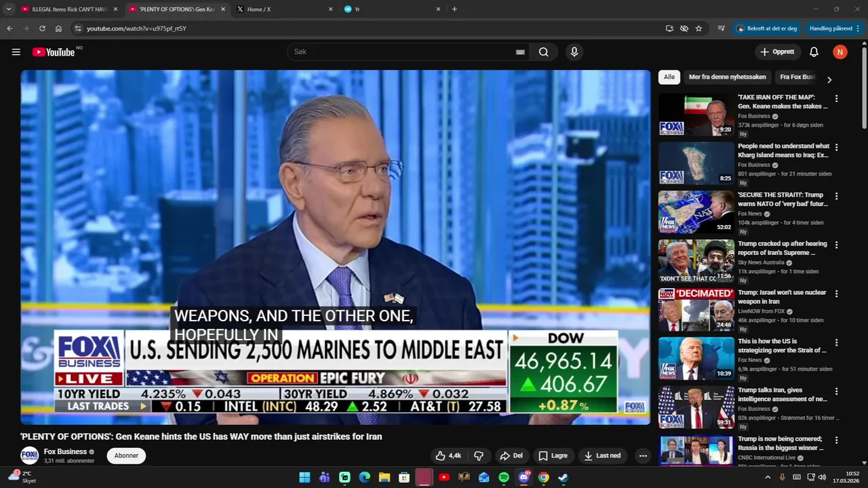Open options for 'strategizing over the Strait' video
The width and height of the screenshot is (868, 488).
(x=836, y=342)
